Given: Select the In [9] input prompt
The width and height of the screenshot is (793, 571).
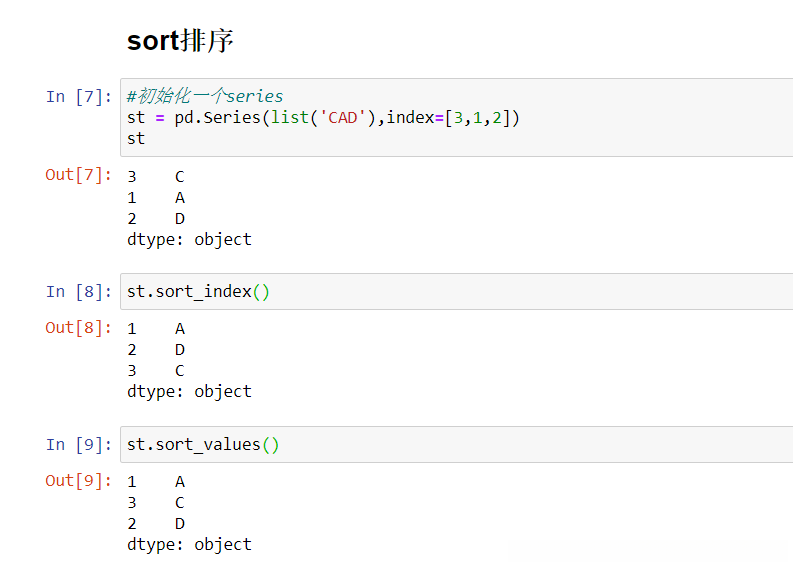Looking at the screenshot, I should (x=79, y=445).
